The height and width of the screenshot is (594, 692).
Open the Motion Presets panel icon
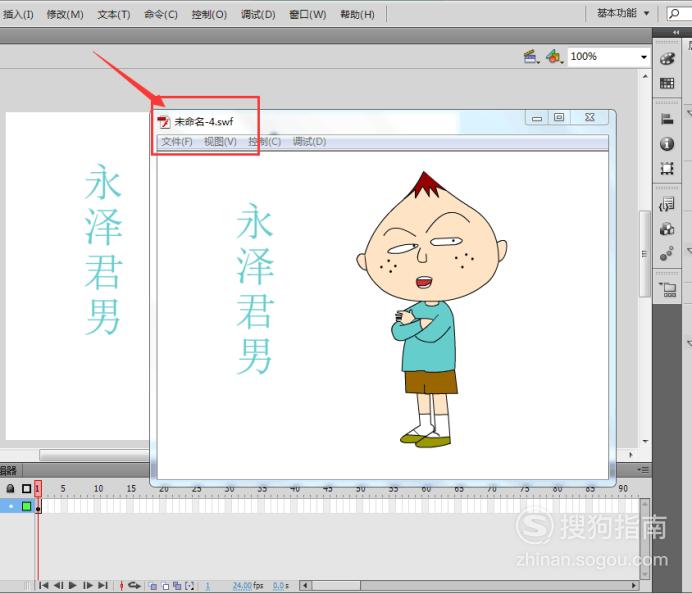tap(667, 253)
